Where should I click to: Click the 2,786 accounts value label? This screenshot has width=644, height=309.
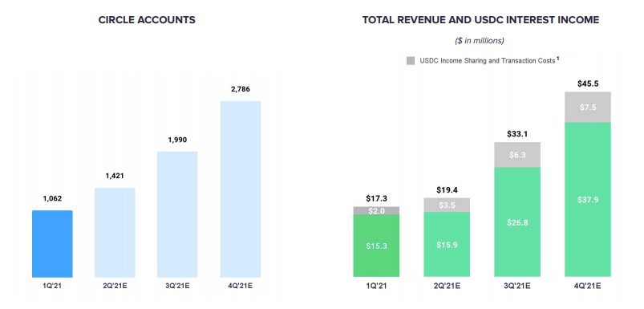241,89
